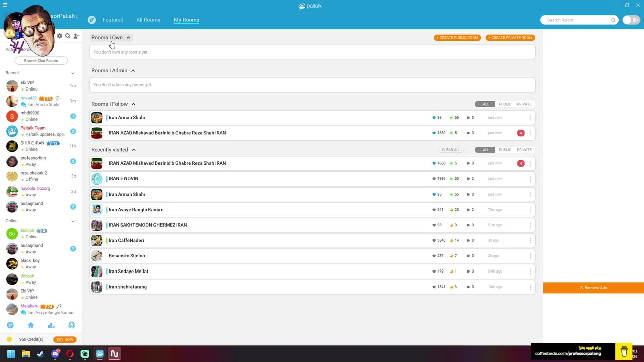This screenshot has height=362, width=644.
Task: Open chat with 8olole8
Action: coord(41,234)
